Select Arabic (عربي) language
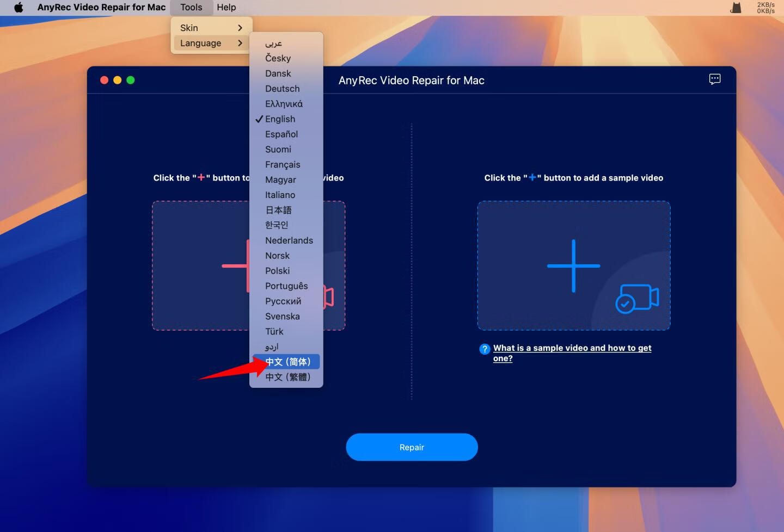This screenshot has height=532, width=784. click(286, 43)
